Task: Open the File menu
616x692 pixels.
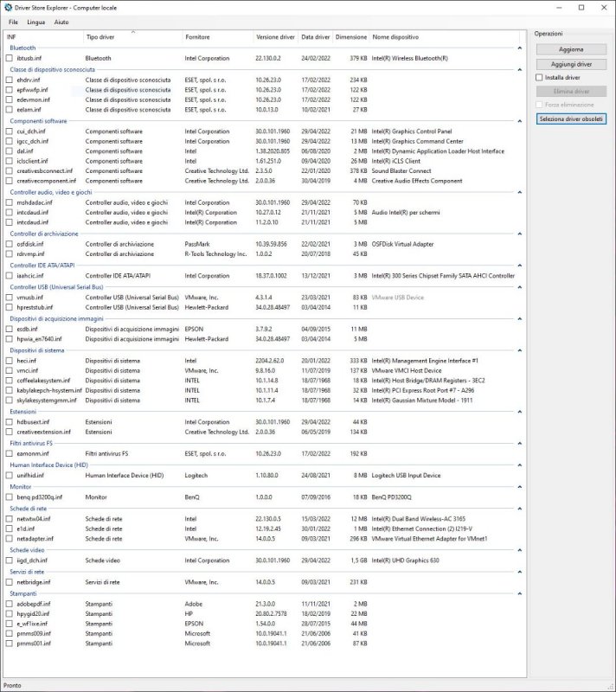Action: [x=13, y=22]
